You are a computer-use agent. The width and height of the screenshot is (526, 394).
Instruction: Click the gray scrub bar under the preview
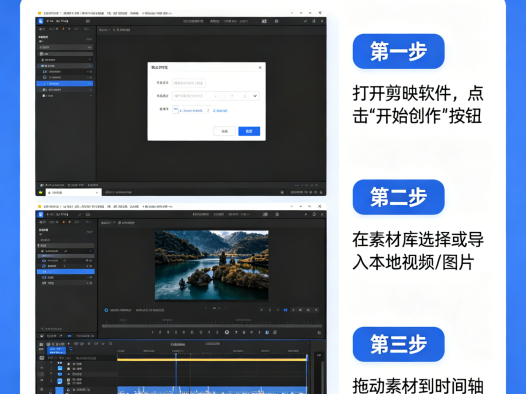coord(212,326)
